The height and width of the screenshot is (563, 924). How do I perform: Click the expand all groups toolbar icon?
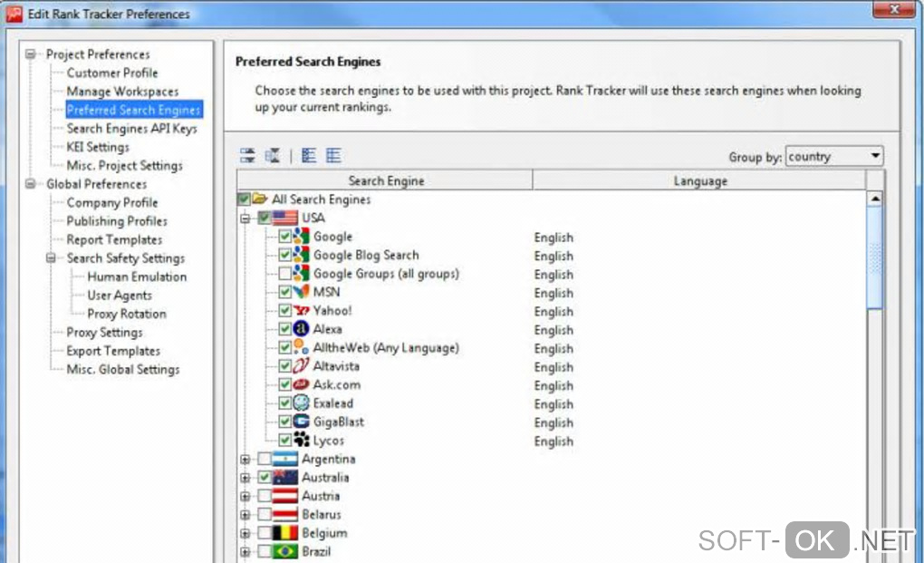[247, 156]
